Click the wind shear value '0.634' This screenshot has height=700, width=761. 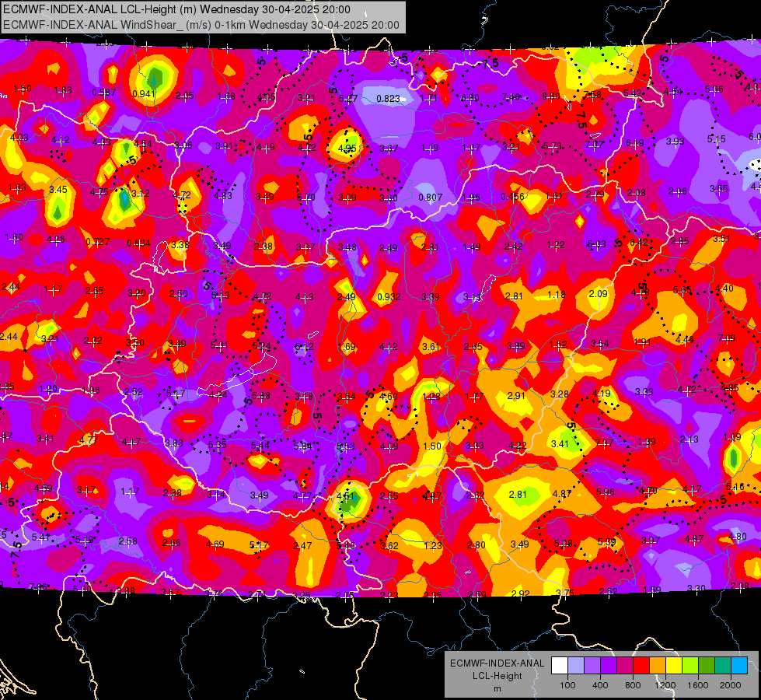pyautogui.click(x=139, y=243)
